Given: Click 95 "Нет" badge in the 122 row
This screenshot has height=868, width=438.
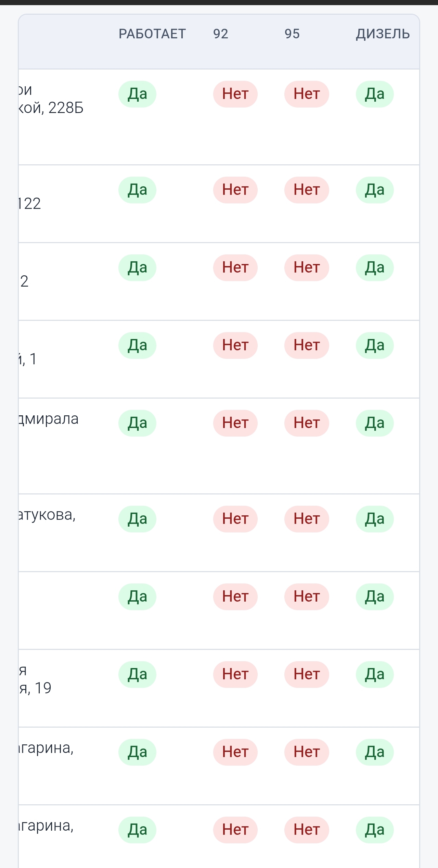Looking at the screenshot, I should tap(307, 190).
